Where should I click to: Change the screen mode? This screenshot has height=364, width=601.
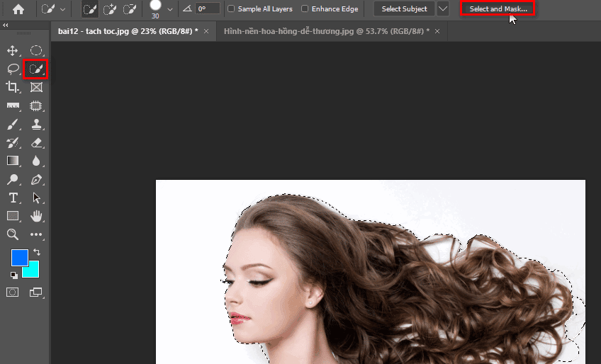click(x=36, y=292)
